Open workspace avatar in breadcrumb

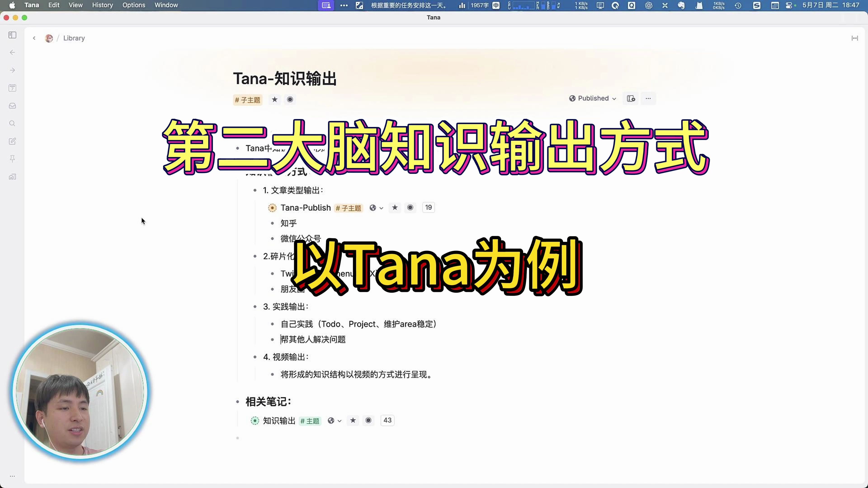click(x=49, y=38)
